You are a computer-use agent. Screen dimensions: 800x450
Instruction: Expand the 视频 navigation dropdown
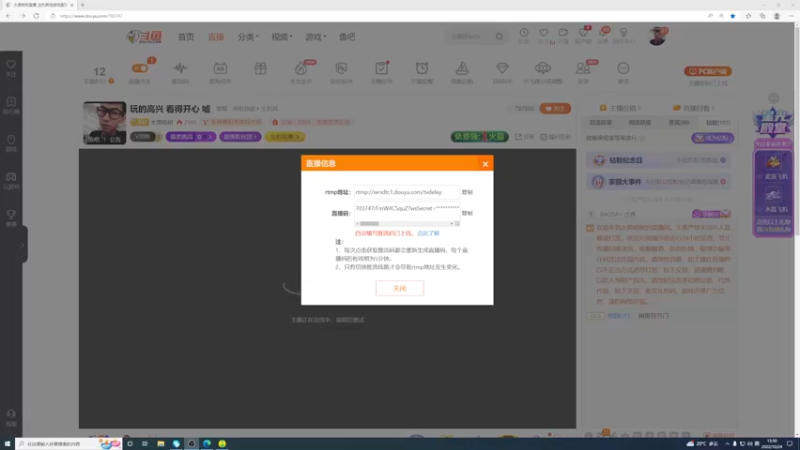click(x=282, y=37)
